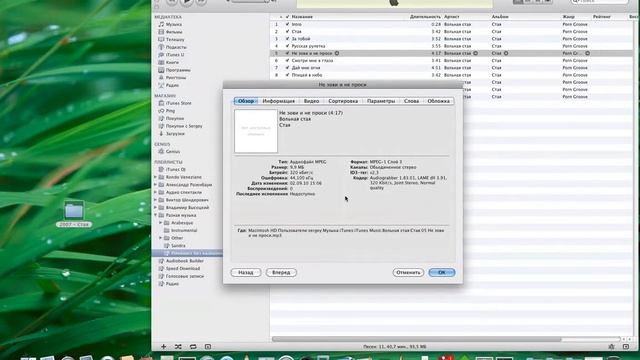Uncheck the Птицей в небо track checkbox
This screenshot has width=640, height=360.
click(287, 75)
